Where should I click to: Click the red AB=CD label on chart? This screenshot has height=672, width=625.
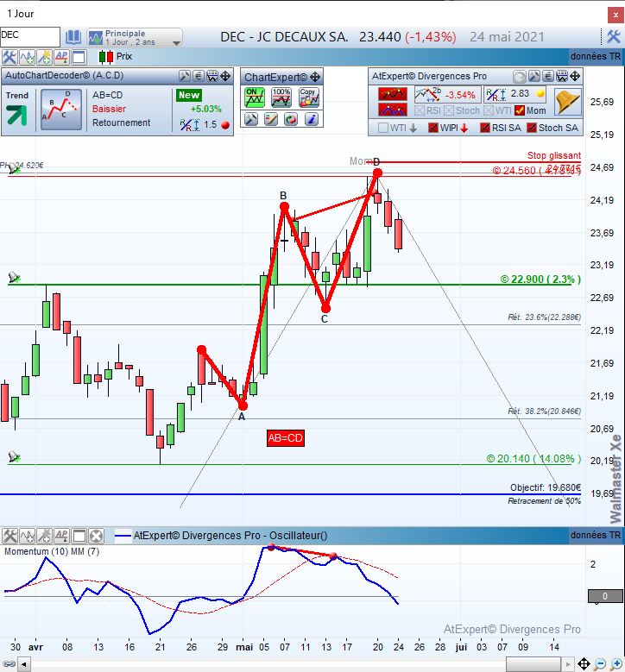[286, 438]
